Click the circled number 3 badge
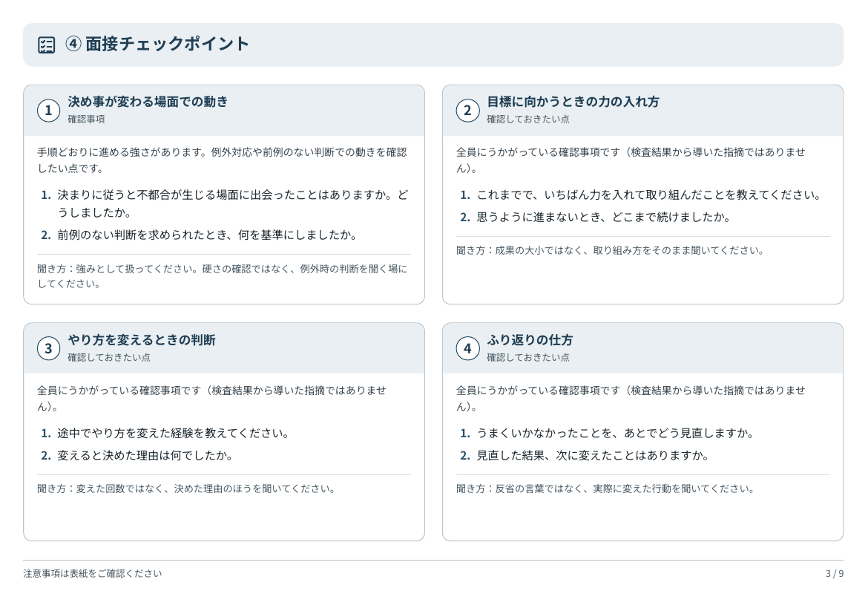The height and width of the screenshot is (614, 868). (49, 348)
